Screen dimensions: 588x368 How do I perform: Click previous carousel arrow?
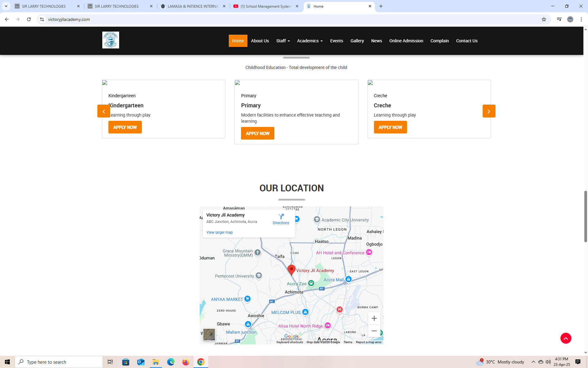click(104, 111)
